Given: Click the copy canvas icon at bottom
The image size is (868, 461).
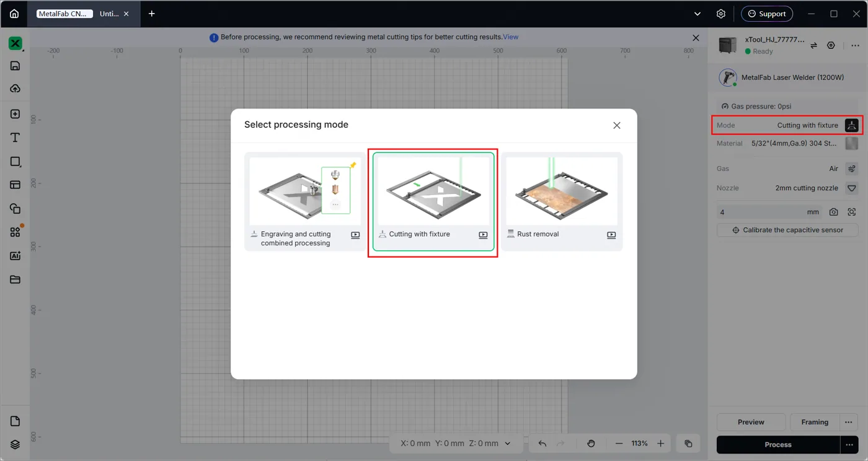Looking at the screenshot, I should pos(688,444).
